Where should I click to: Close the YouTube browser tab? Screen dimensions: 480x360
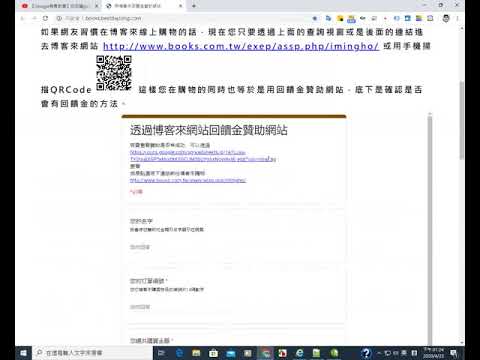coord(97,6)
